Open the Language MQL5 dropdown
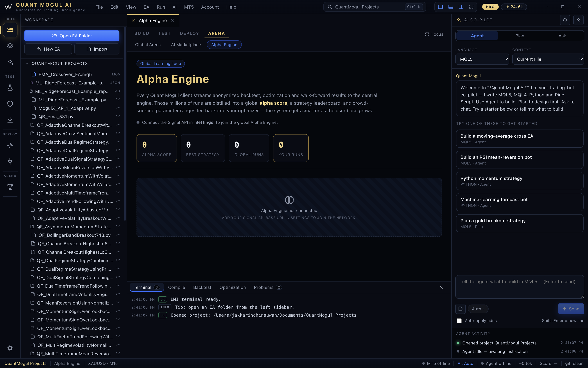This screenshot has width=588, height=368. 482,59
